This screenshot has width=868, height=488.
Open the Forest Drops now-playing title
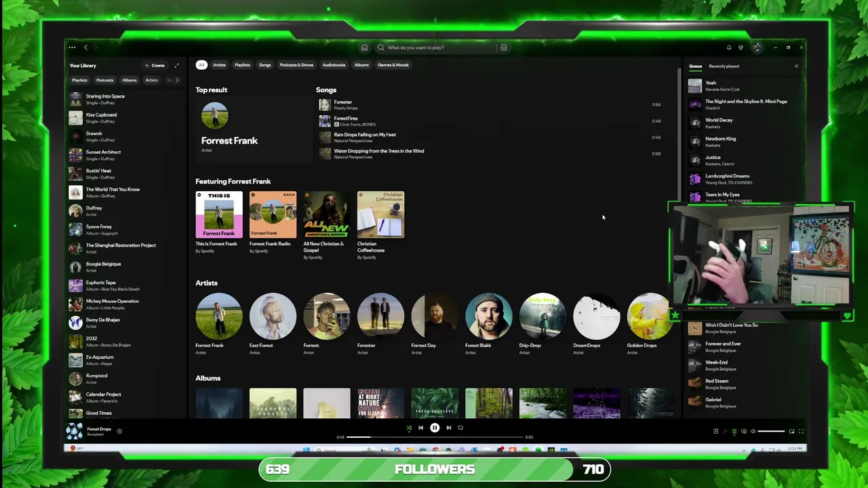[98, 429]
